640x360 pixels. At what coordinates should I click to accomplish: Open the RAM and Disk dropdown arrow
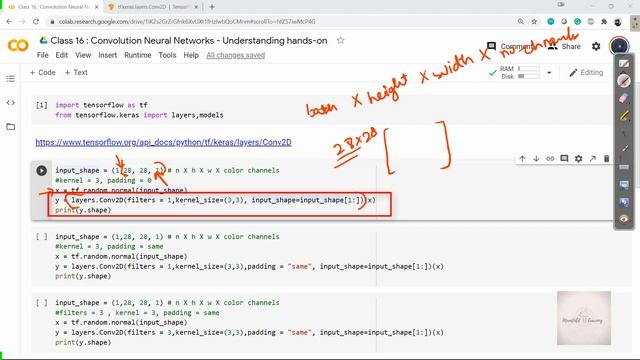click(x=549, y=73)
